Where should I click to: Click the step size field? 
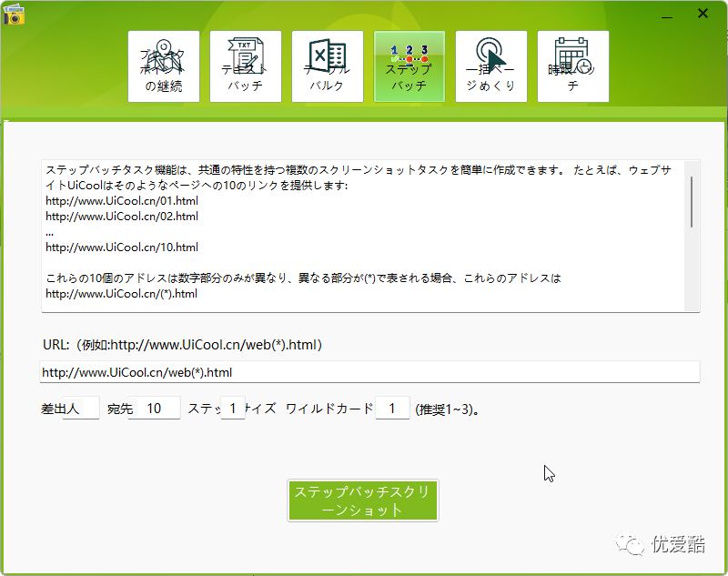pyautogui.click(x=233, y=408)
